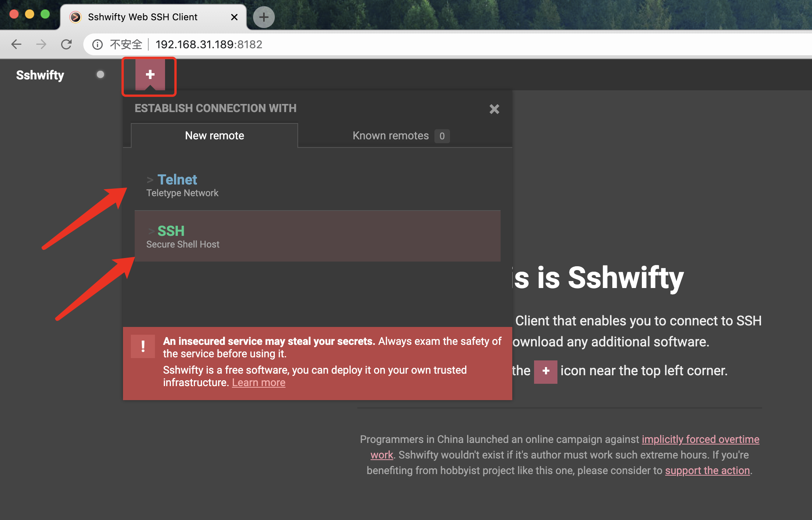Viewport: 812px width, 520px height.
Task: Click the connection status dot indicator
Action: click(x=100, y=74)
